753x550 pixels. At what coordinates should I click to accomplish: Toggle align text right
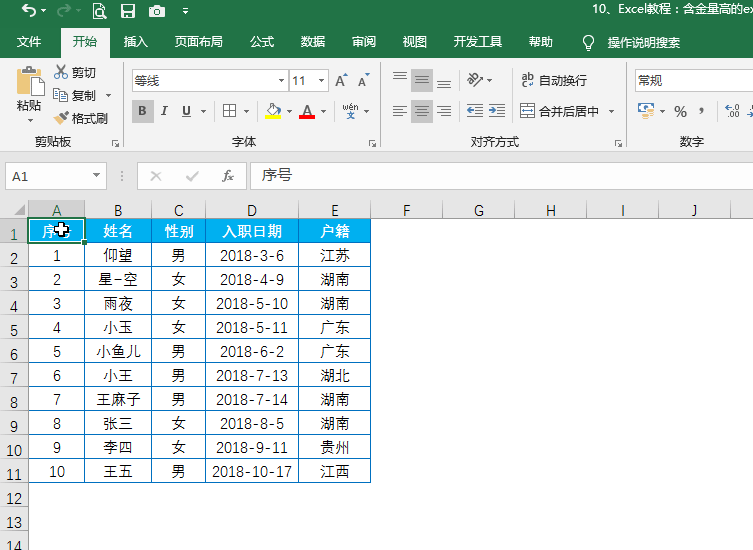[x=444, y=111]
